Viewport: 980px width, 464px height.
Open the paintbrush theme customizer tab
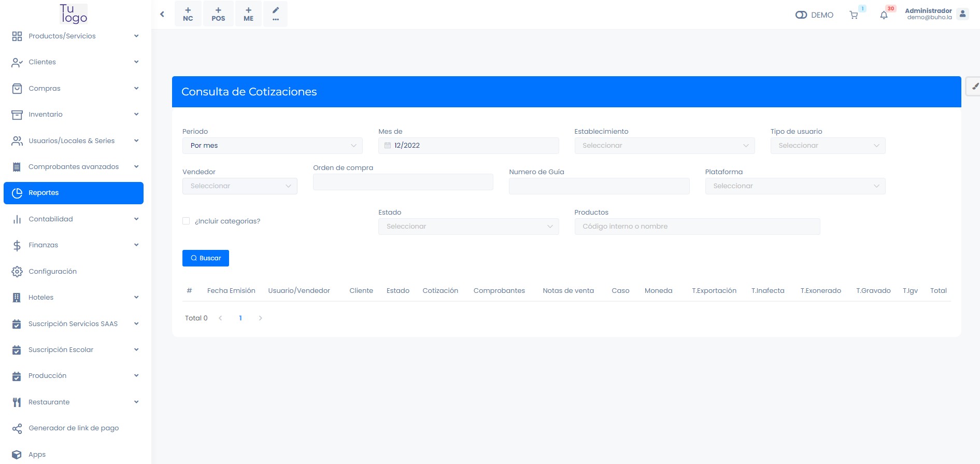[x=974, y=87]
